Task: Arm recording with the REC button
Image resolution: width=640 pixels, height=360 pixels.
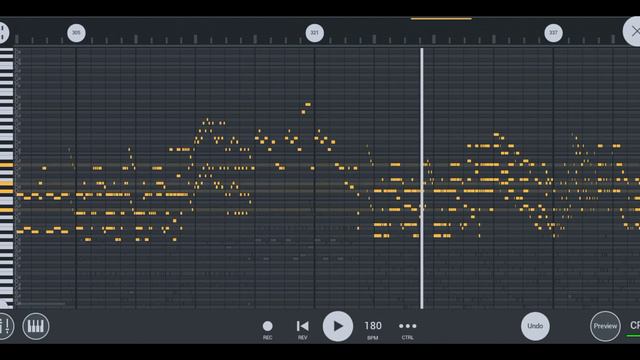Action: (x=267, y=329)
